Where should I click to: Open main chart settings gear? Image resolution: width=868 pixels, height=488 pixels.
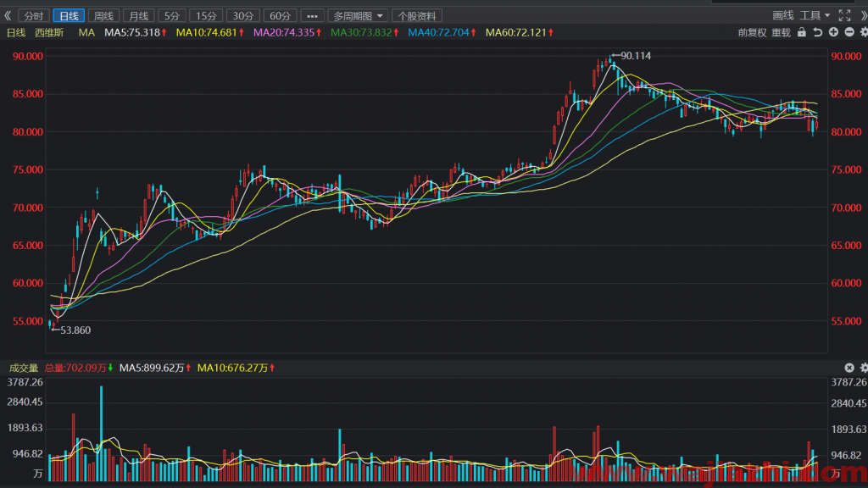click(x=864, y=33)
